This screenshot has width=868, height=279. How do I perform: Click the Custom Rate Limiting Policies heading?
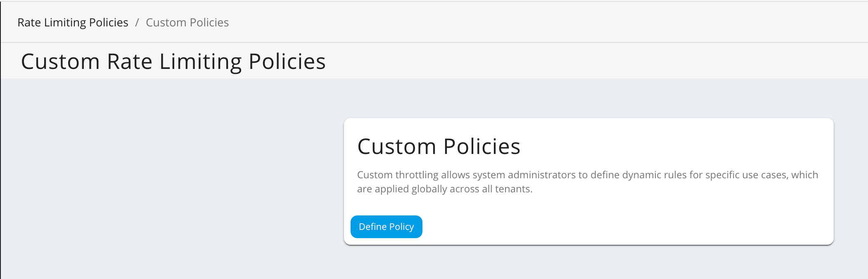173,61
